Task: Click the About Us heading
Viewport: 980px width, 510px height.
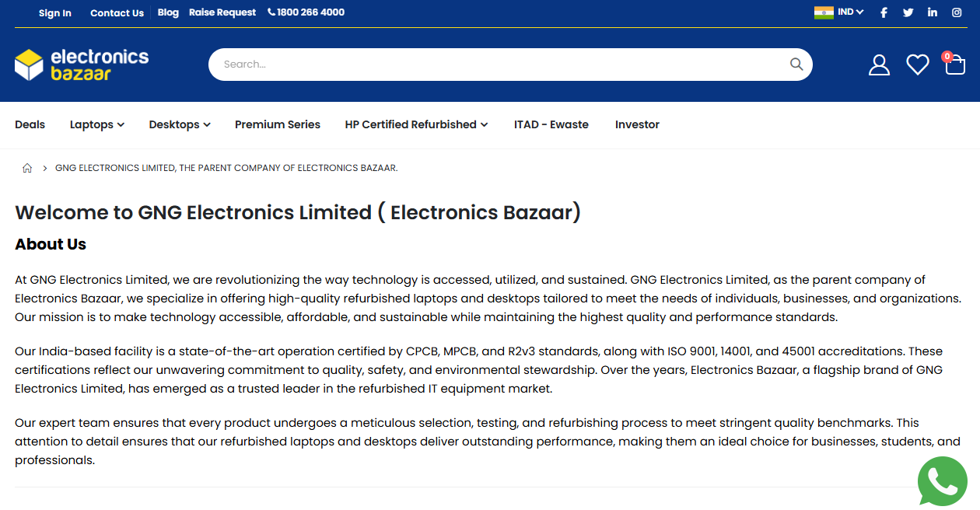Action: point(51,244)
